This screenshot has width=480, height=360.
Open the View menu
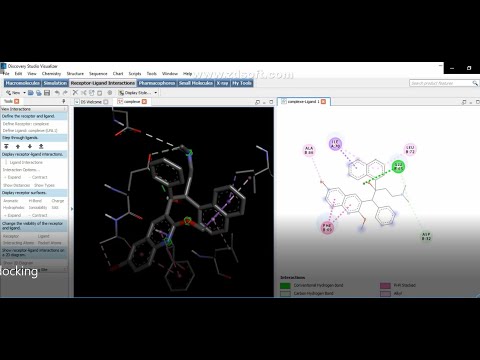(x=32, y=73)
